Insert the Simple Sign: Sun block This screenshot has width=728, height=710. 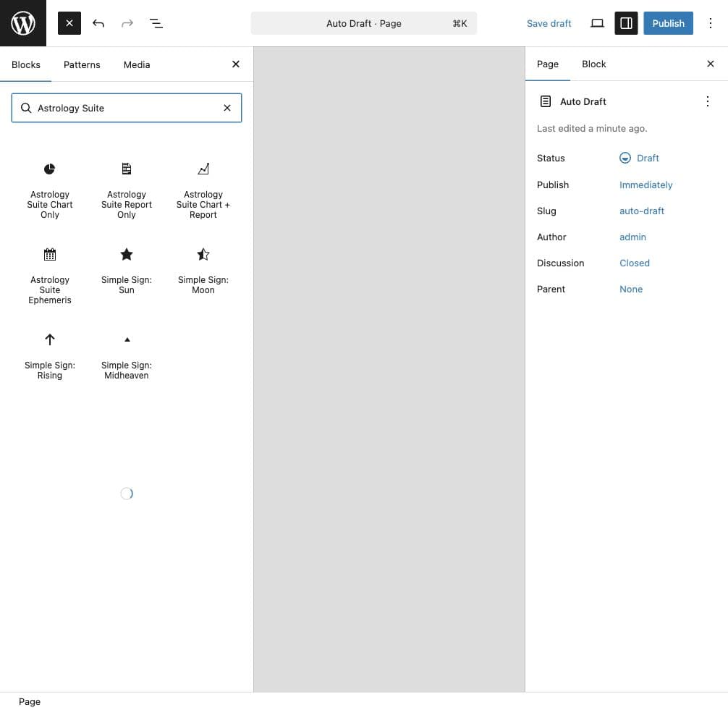coord(127,271)
